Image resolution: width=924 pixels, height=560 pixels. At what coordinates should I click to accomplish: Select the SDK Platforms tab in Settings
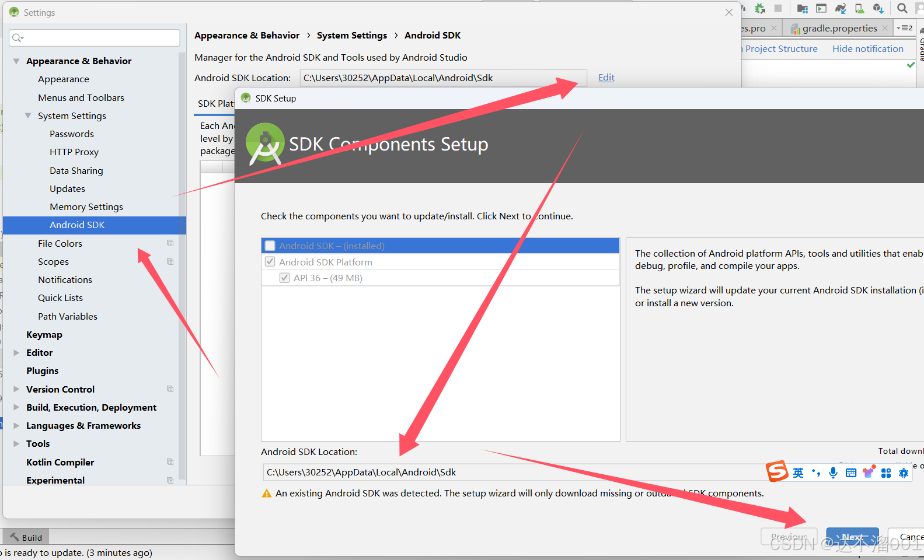point(215,103)
